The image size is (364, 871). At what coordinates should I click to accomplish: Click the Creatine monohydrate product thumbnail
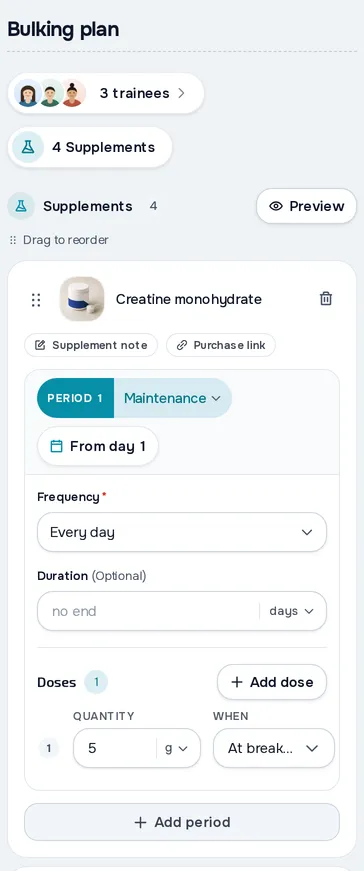click(x=82, y=299)
